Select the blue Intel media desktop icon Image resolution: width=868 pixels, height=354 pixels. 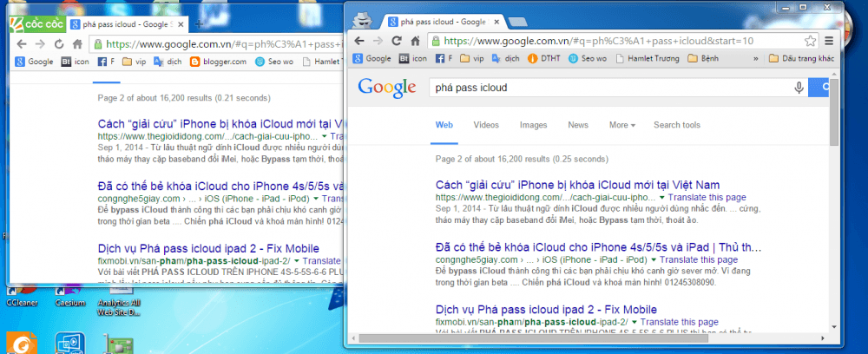point(70,343)
